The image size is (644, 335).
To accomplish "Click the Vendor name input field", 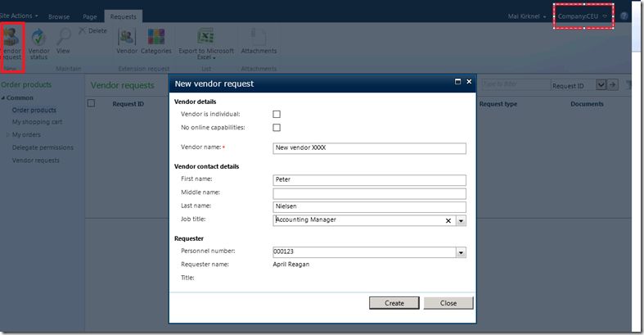I will click(x=368, y=148).
